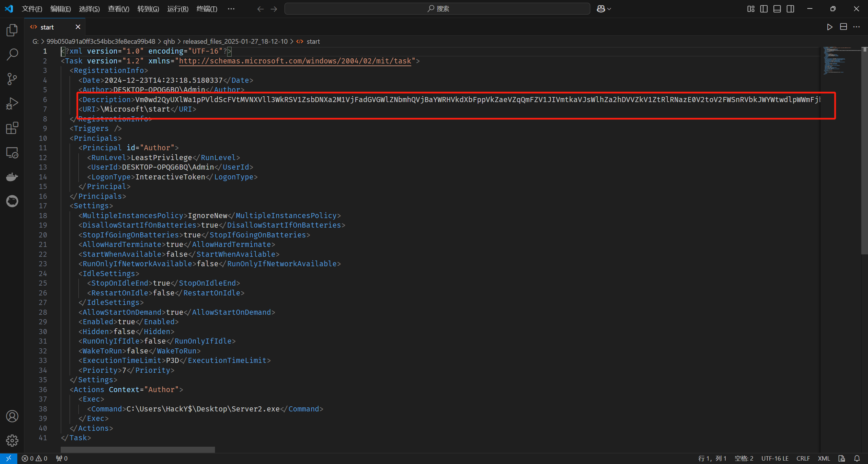Viewport: 868px width, 464px height.
Task: Toggle the secondary side bar
Action: (x=790, y=9)
